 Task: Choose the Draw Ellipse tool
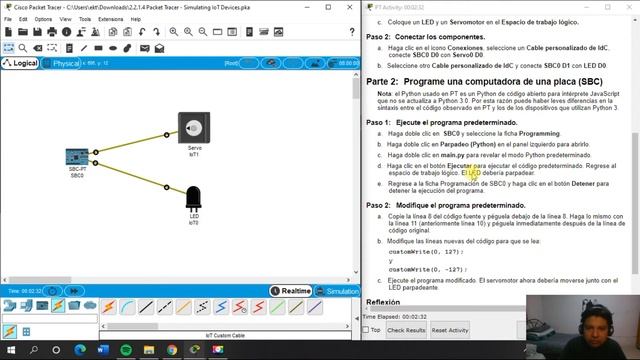(x=113, y=48)
